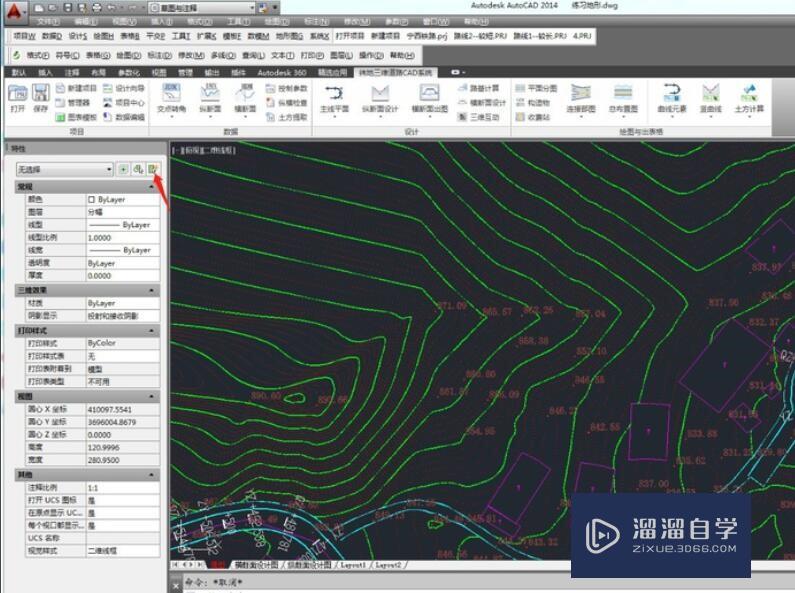Click 三维互动 in the ribbon
The height and width of the screenshot is (593, 795).
(x=479, y=117)
